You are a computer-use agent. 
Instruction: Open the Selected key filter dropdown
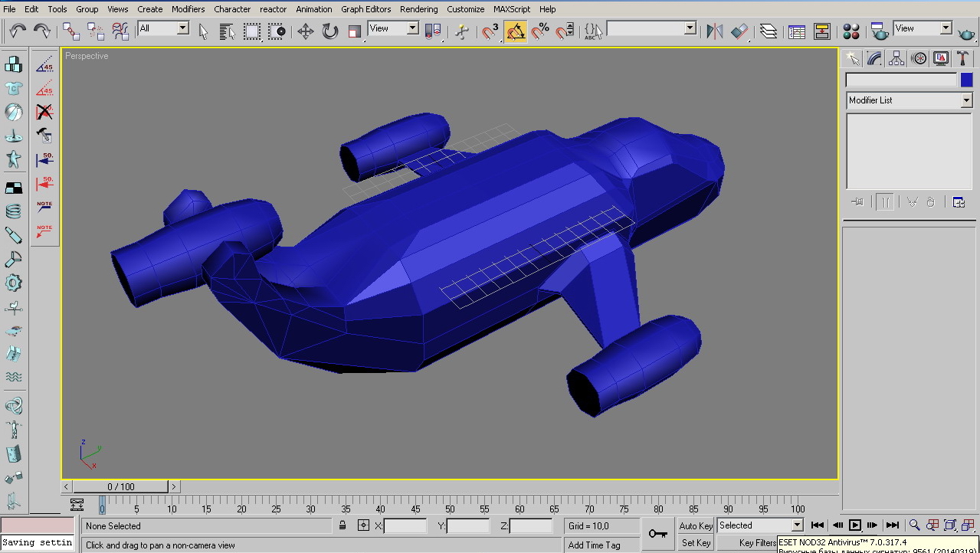[797, 525]
